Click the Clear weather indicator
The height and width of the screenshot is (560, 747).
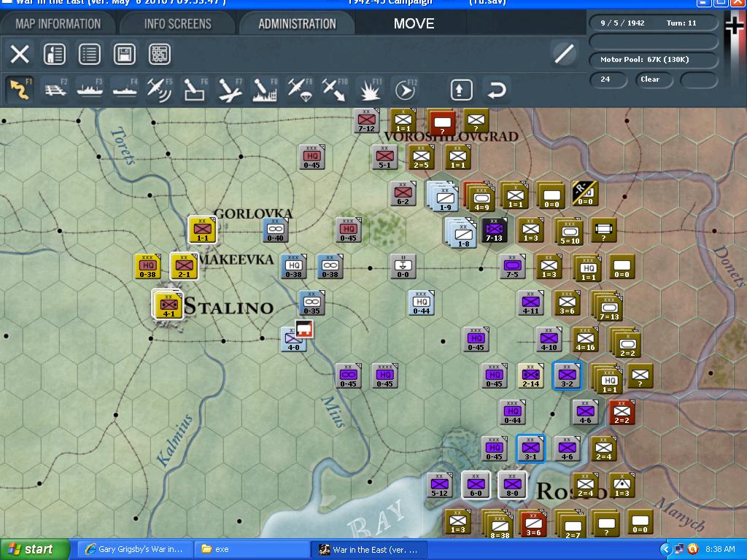point(654,79)
